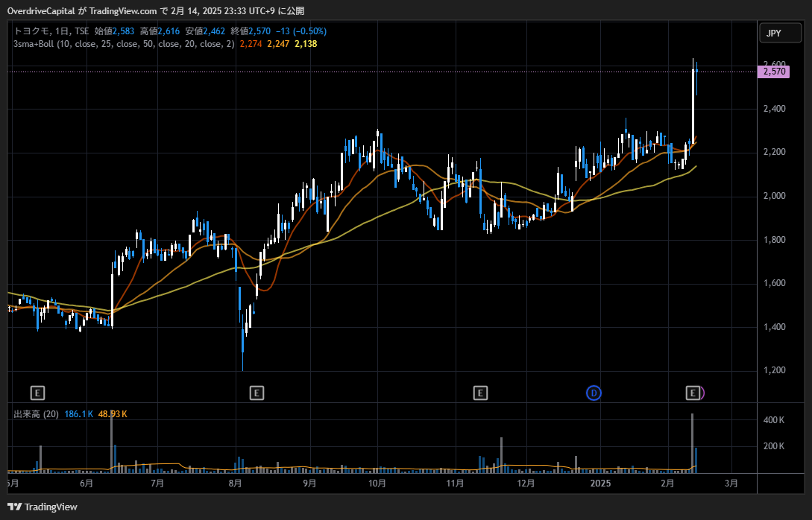This screenshot has height=520, width=812.
Task: Click the earnings E marker in August
Action: tap(256, 393)
